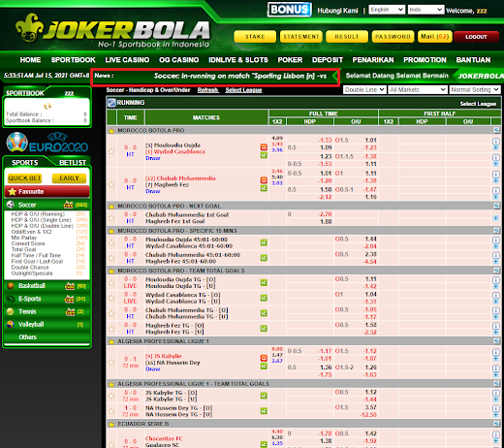The width and height of the screenshot is (504, 448).
Task: Click the balance refresh arrows icon
Action: [47, 106]
